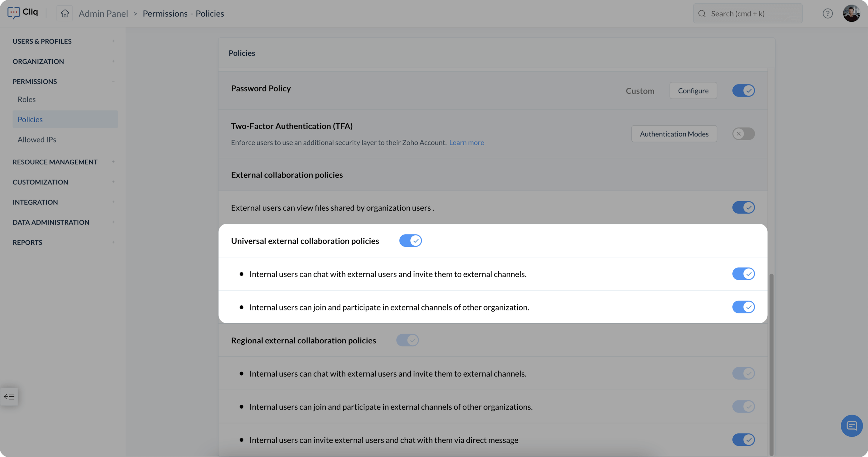
Task: Click the home icon in breadcrumb
Action: 65,14
